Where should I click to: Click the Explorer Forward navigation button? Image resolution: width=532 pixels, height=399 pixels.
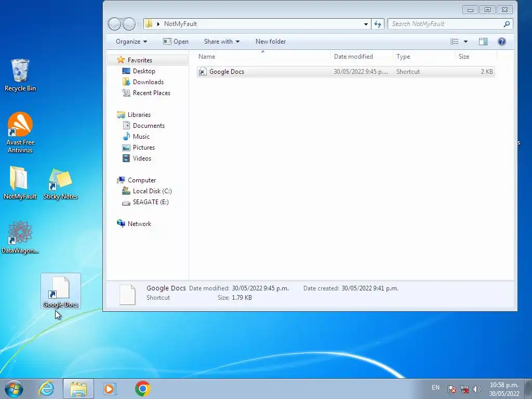(129, 24)
